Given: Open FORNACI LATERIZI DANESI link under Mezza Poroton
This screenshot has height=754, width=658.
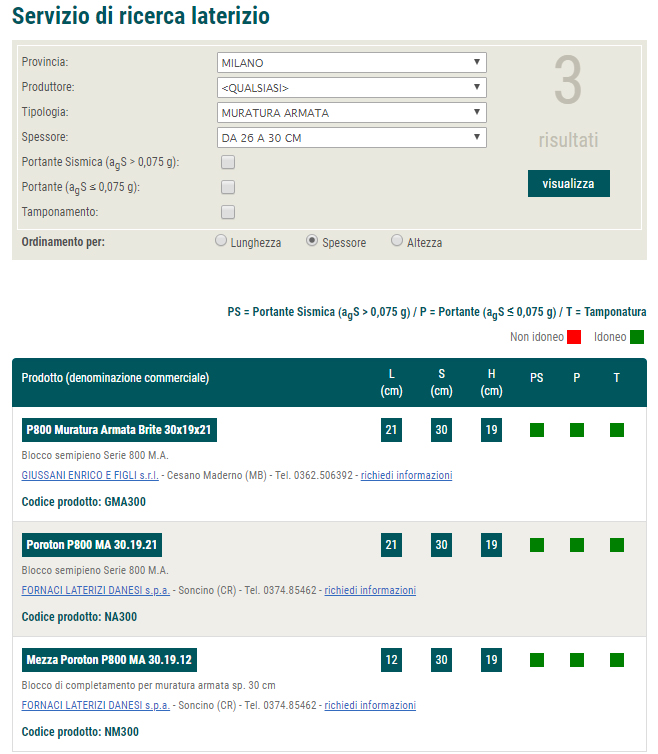Looking at the screenshot, I should click(96, 705).
